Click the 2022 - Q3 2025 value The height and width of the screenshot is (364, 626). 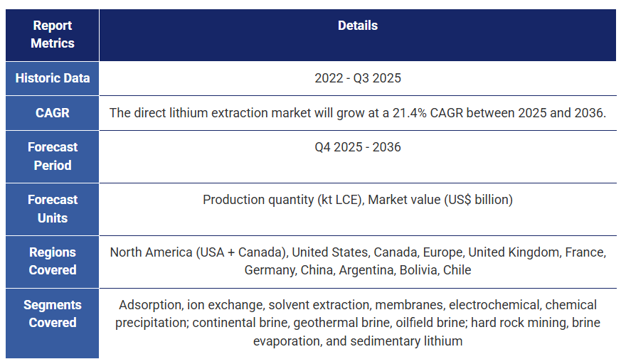[357, 78]
